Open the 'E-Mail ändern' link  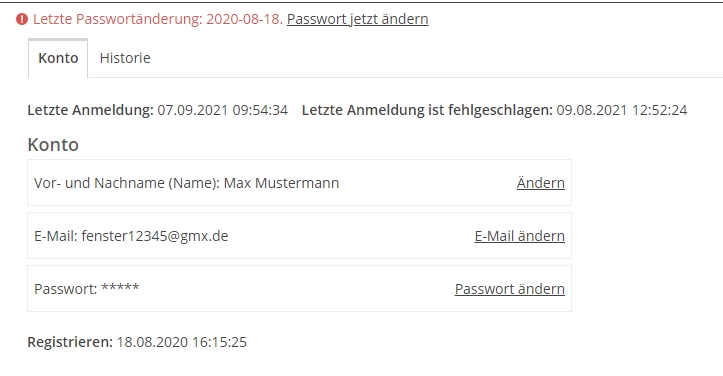519,236
